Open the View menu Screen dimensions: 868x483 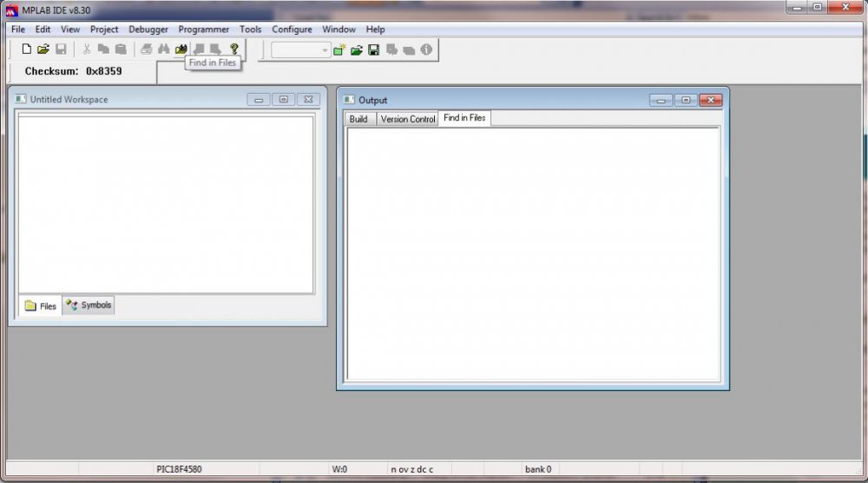pyautogui.click(x=70, y=30)
